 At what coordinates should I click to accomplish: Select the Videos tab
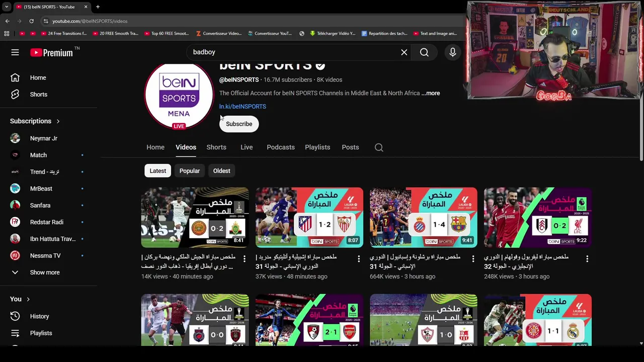click(x=186, y=147)
